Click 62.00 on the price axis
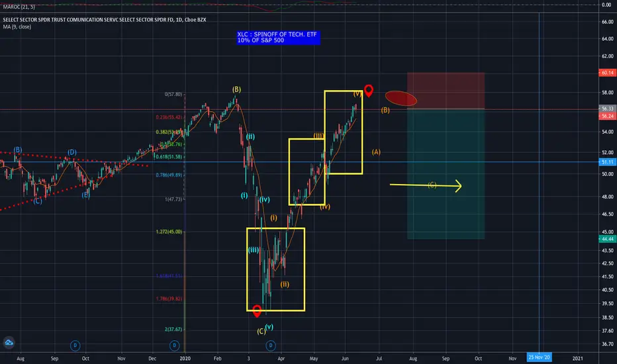The image size is (617, 364). pyautogui.click(x=607, y=56)
